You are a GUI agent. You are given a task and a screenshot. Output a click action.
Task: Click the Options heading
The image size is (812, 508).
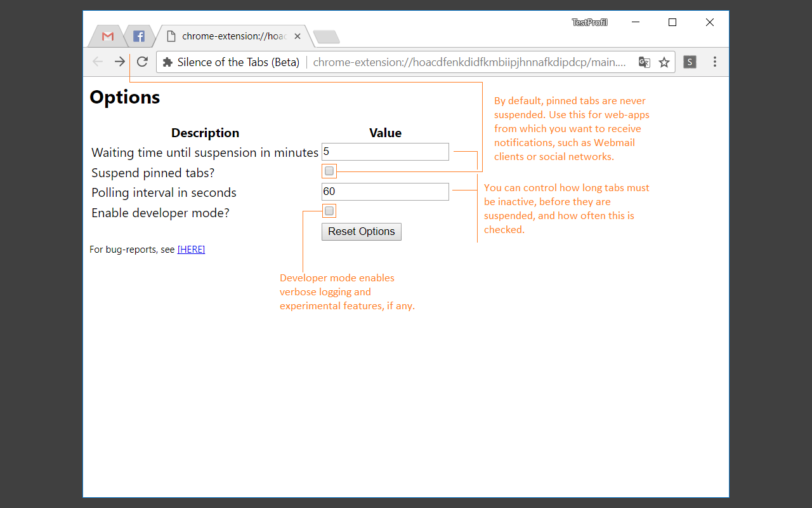[125, 97]
